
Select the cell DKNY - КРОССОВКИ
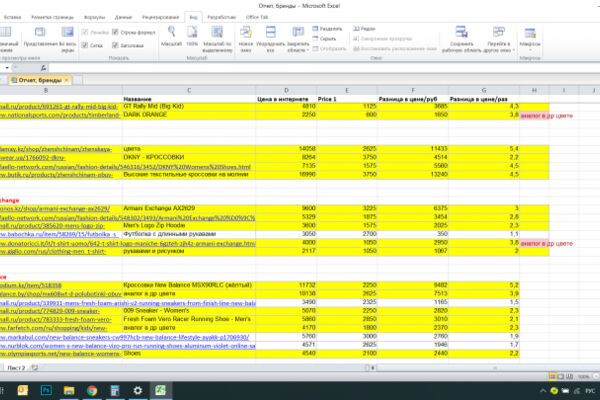[189, 157]
